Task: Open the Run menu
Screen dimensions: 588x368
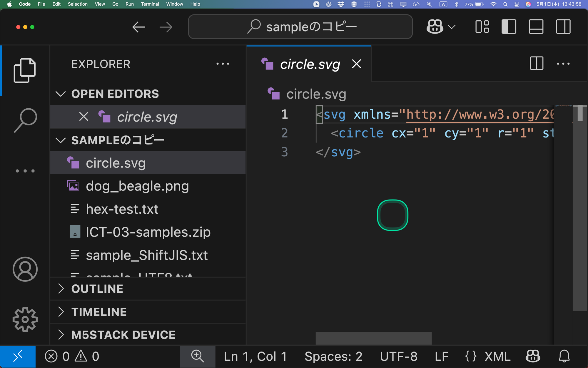Action: (x=130, y=4)
